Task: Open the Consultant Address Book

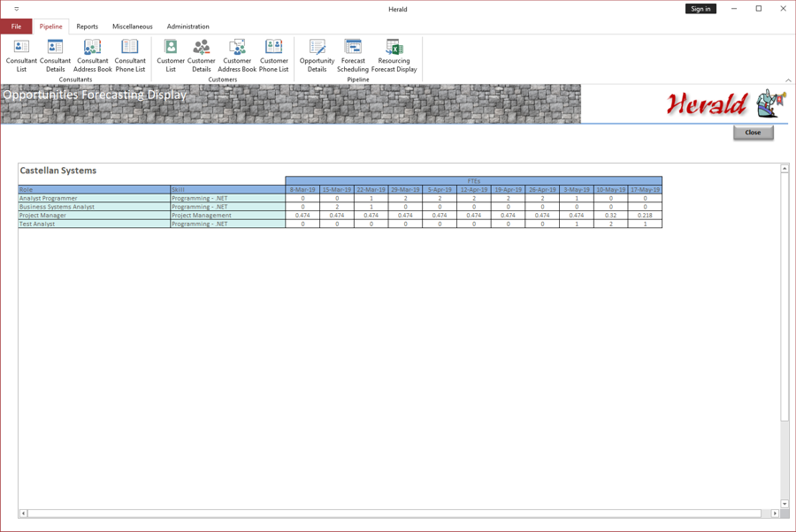Action: point(92,56)
